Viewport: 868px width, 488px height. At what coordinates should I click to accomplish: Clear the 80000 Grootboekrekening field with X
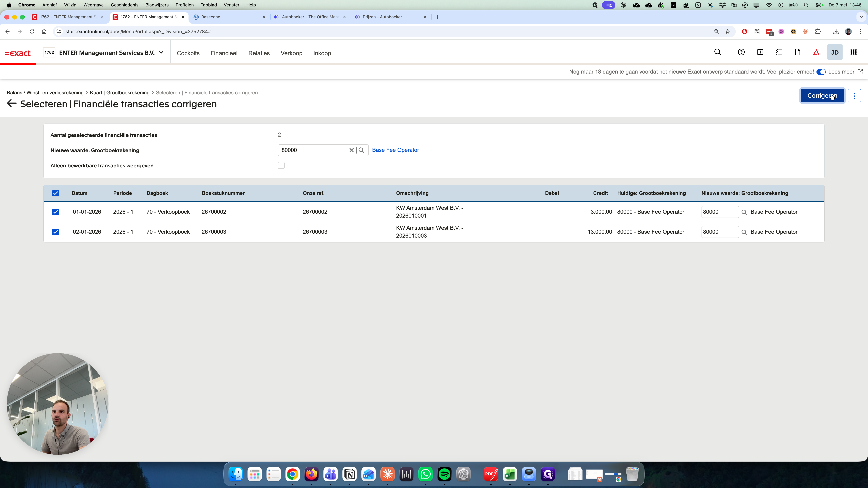coord(351,150)
